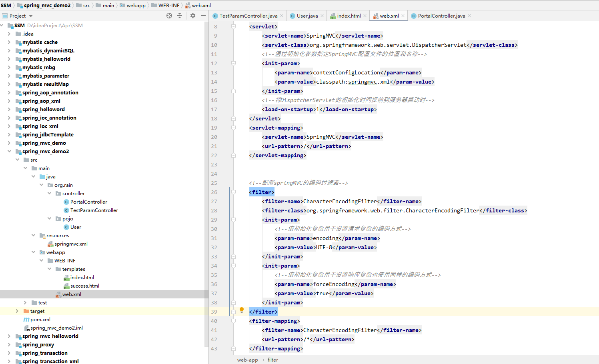This screenshot has height=364, width=599.
Task: Select pom.xml in project tree
Action: (x=40, y=319)
